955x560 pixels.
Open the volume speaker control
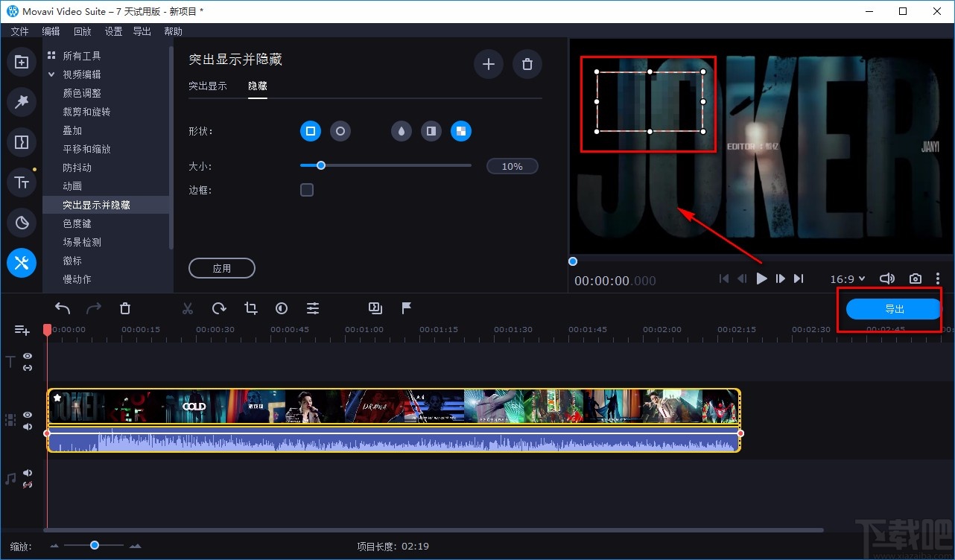(886, 279)
